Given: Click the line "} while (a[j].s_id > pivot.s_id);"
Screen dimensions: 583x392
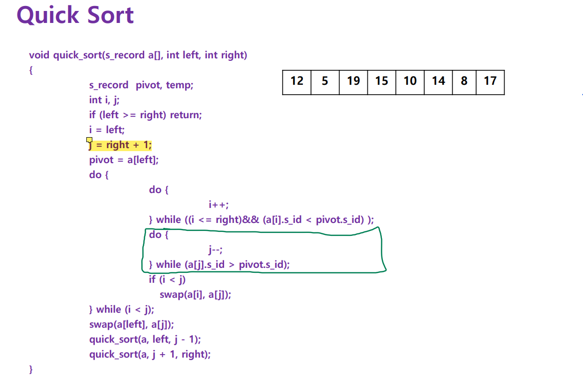Looking at the screenshot, I should (219, 264).
